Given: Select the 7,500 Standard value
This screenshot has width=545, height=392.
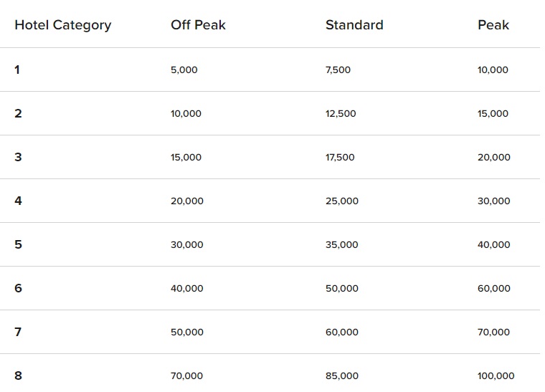Looking at the screenshot, I should pos(338,70).
